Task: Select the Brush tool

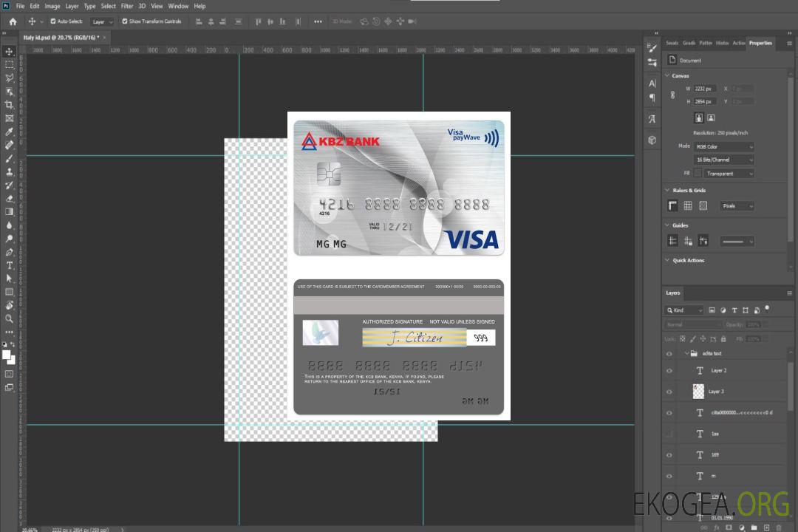Action: coord(9,158)
